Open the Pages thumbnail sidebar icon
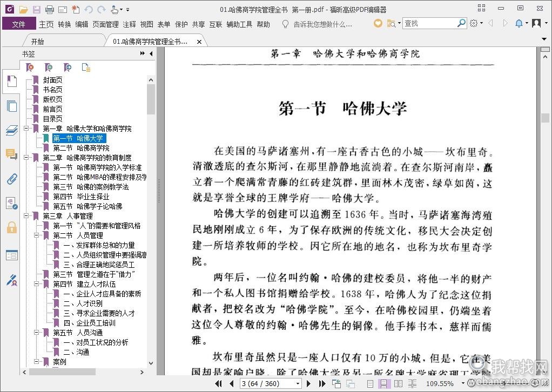The image size is (552, 392). point(12,106)
